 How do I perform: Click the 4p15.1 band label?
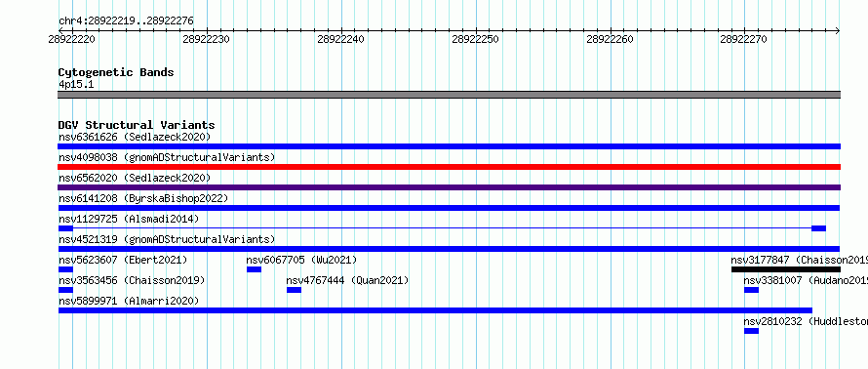(76, 84)
